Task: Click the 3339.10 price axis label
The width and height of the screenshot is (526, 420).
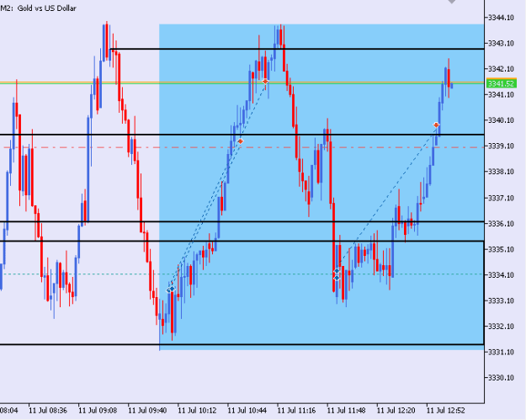Action: click(501, 146)
